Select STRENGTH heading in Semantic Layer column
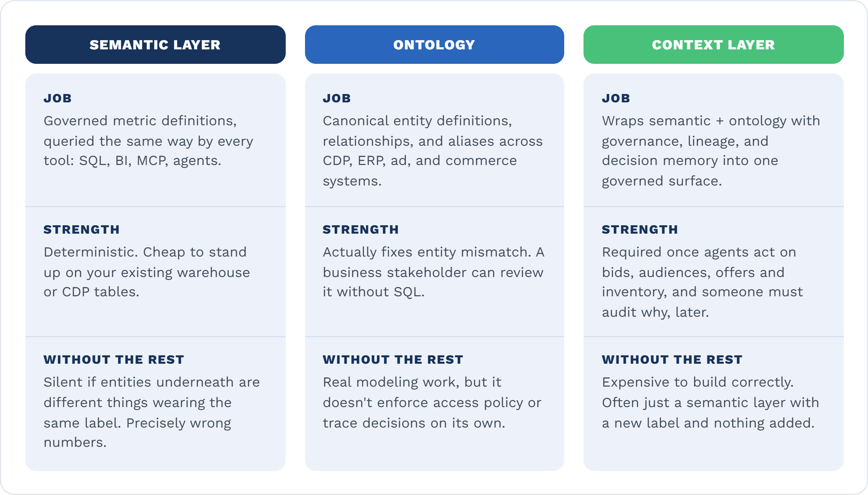Viewport: 868px width, 495px height. pos(82,230)
